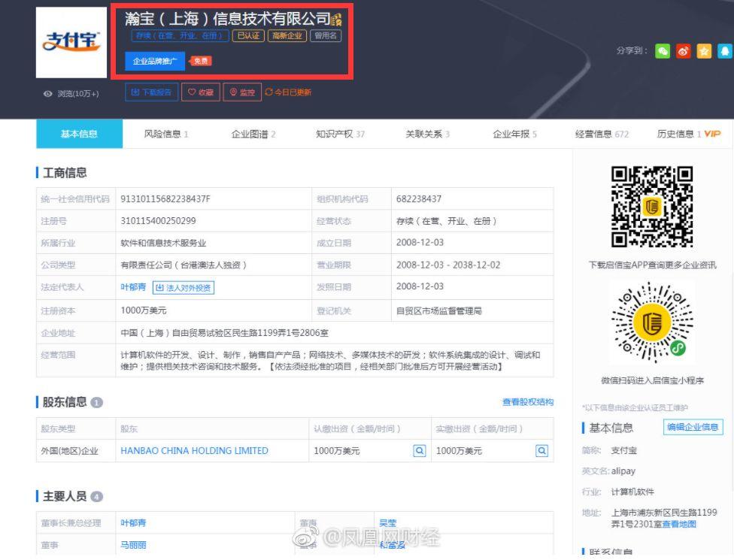Click credit code 91310115682238437F

(165, 199)
